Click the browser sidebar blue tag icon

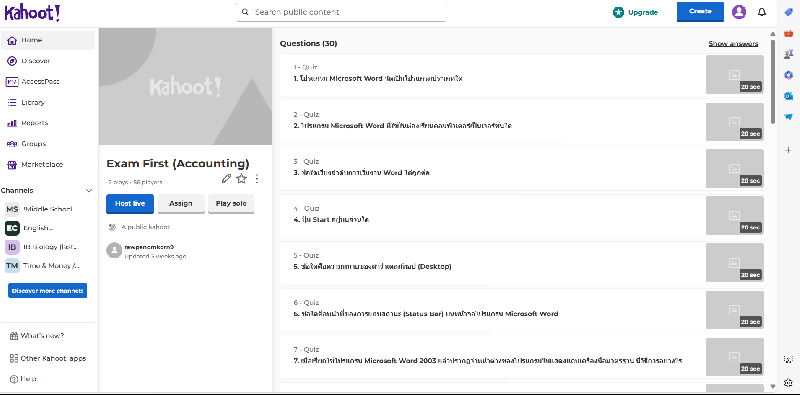[788, 12]
